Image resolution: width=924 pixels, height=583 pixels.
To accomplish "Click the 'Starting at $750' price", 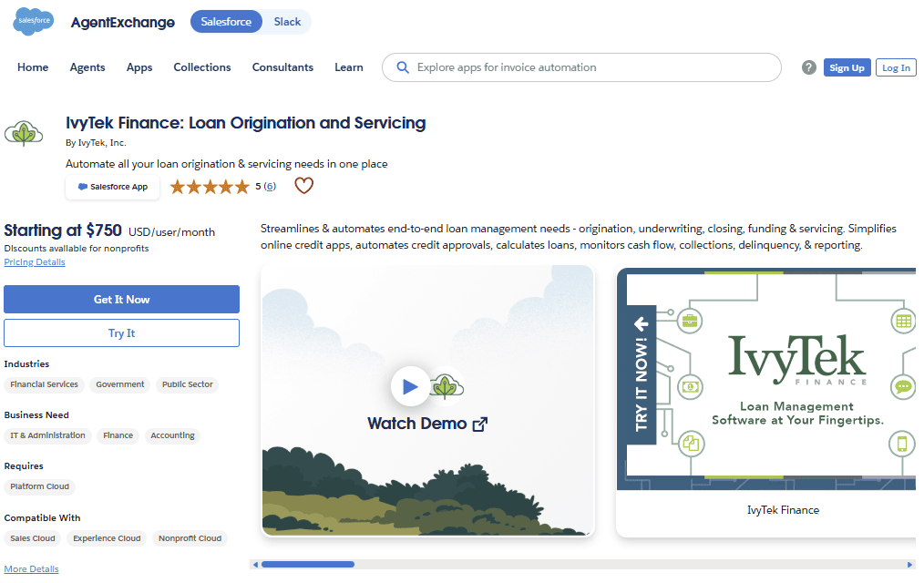I will click(x=63, y=230).
